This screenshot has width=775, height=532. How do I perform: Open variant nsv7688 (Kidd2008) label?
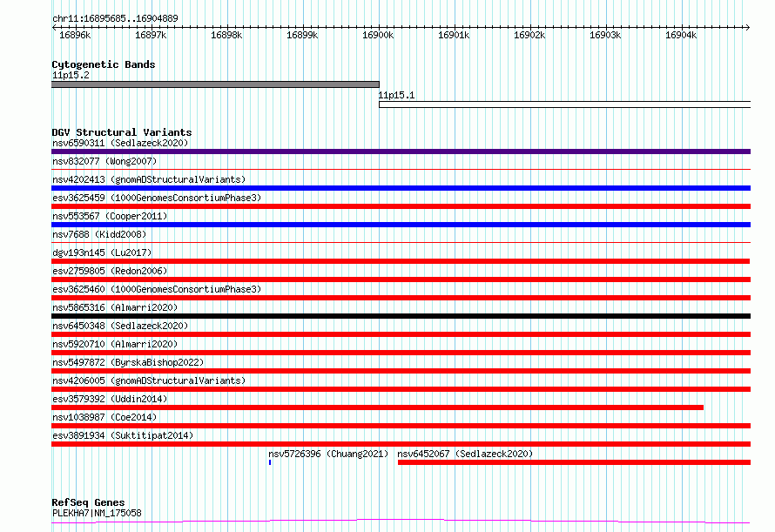point(99,234)
